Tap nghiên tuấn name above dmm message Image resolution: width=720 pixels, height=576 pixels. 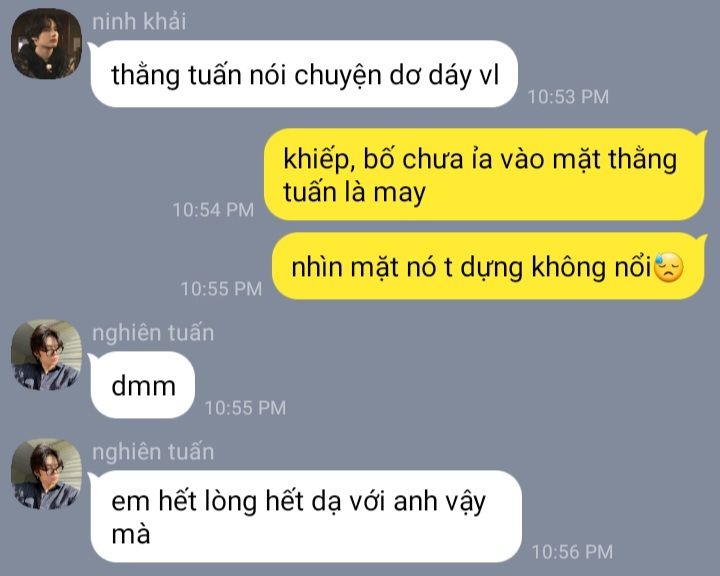pyautogui.click(x=153, y=333)
